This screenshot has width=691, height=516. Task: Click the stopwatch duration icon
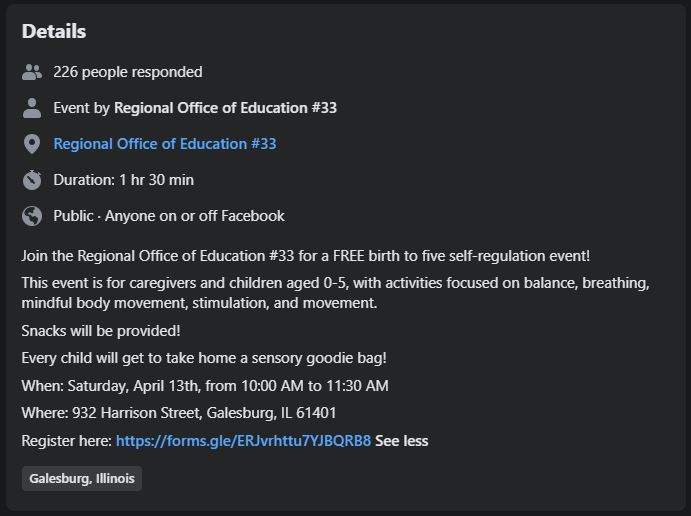[x=32, y=180]
